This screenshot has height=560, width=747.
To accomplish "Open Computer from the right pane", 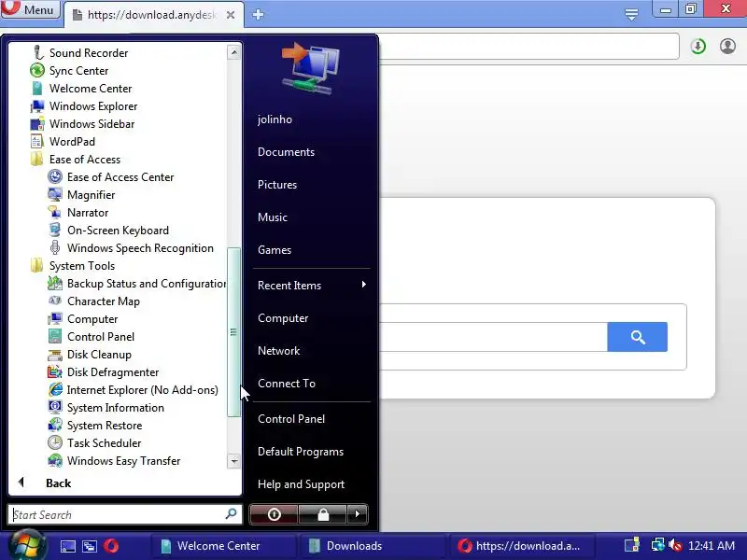I will (x=283, y=318).
